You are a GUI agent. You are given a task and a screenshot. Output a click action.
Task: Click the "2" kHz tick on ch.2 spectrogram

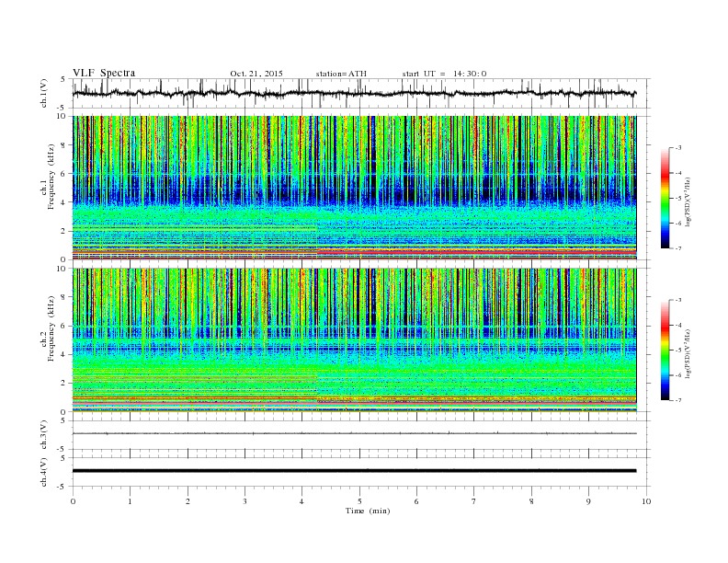[x=63, y=384]
